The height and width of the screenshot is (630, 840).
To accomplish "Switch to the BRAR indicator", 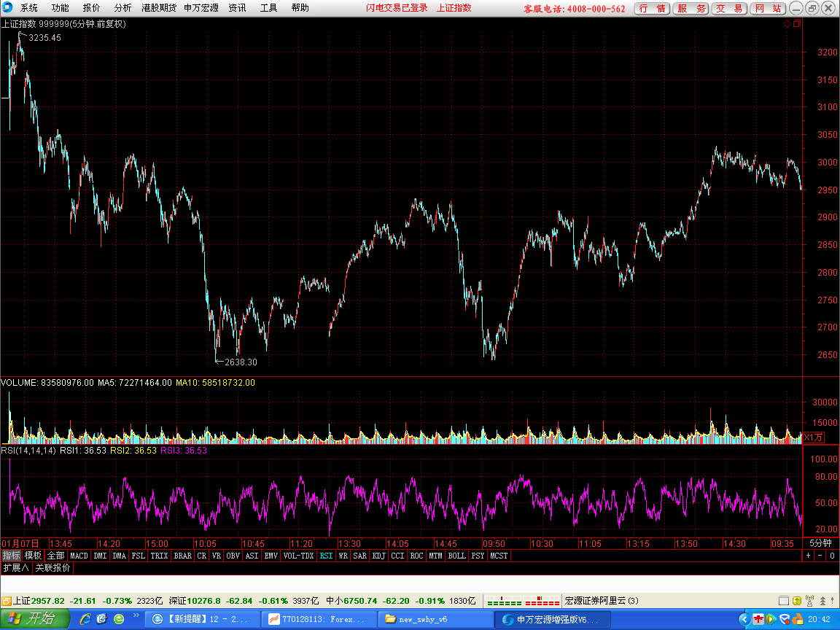I will pos(183,556).
